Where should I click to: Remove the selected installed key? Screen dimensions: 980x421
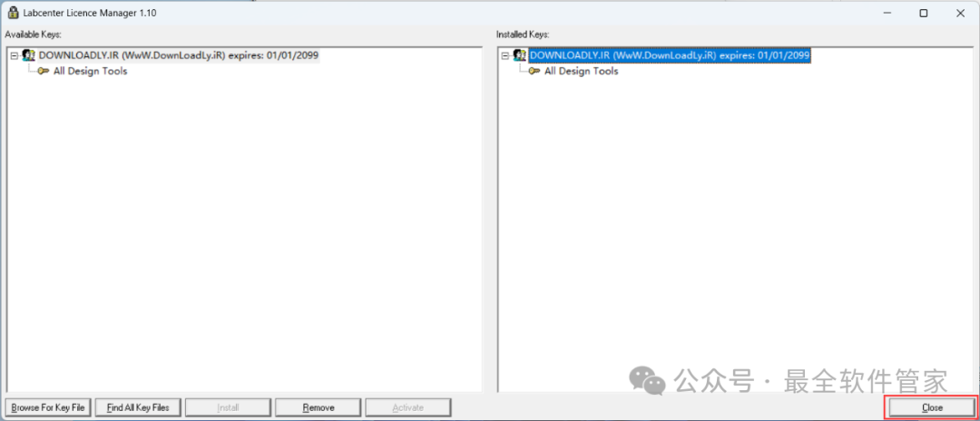click(x=318, y=408)
